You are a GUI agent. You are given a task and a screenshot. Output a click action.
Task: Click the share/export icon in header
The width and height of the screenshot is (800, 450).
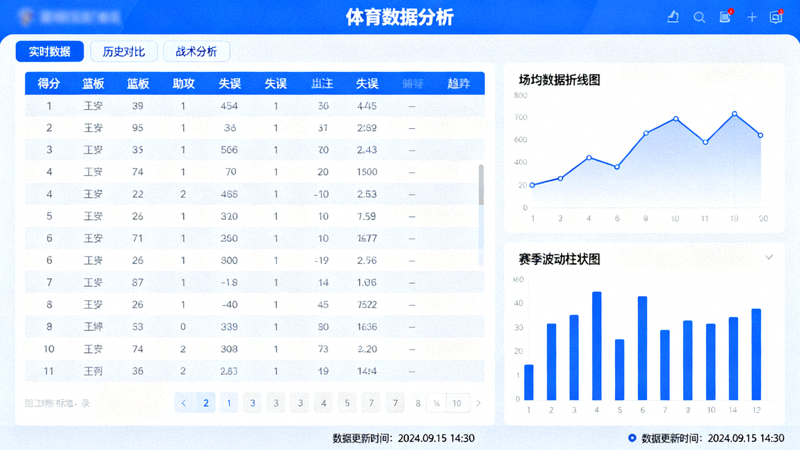(x=673, y=17)
